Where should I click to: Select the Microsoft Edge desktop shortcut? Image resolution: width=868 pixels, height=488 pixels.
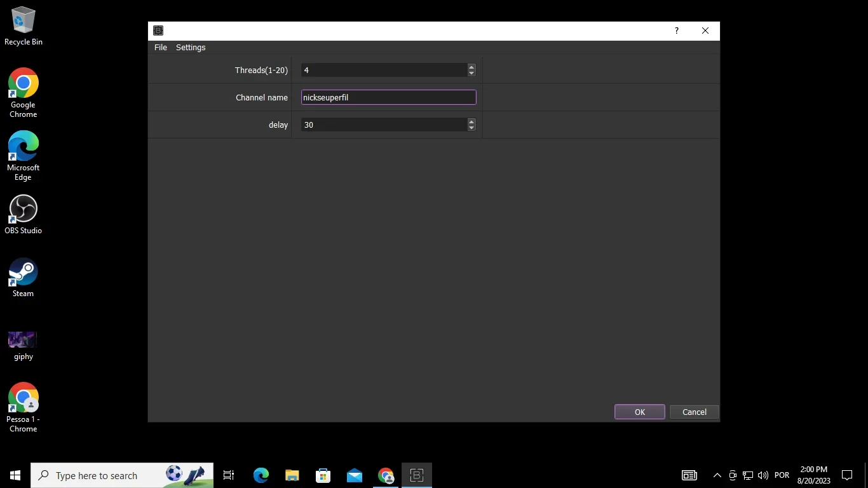24,156
